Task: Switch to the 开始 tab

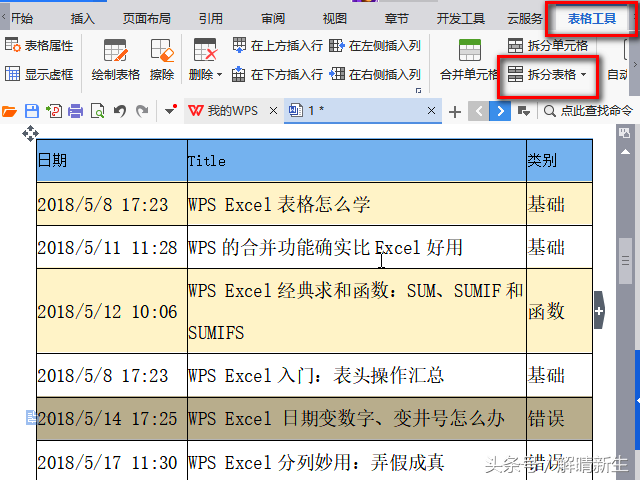Action: pyautogui.click(x=22, y=18)
